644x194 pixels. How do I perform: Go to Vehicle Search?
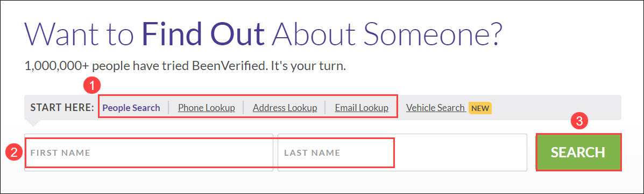435,108
